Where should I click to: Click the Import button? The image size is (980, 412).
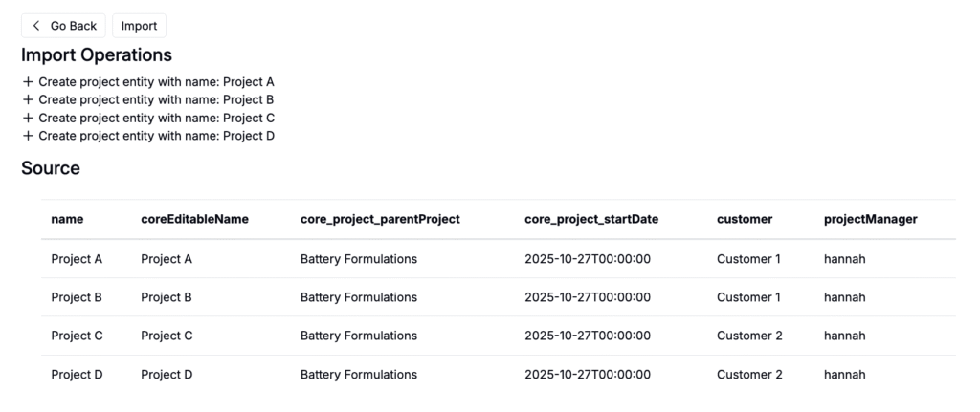click(x=139, y=26)
